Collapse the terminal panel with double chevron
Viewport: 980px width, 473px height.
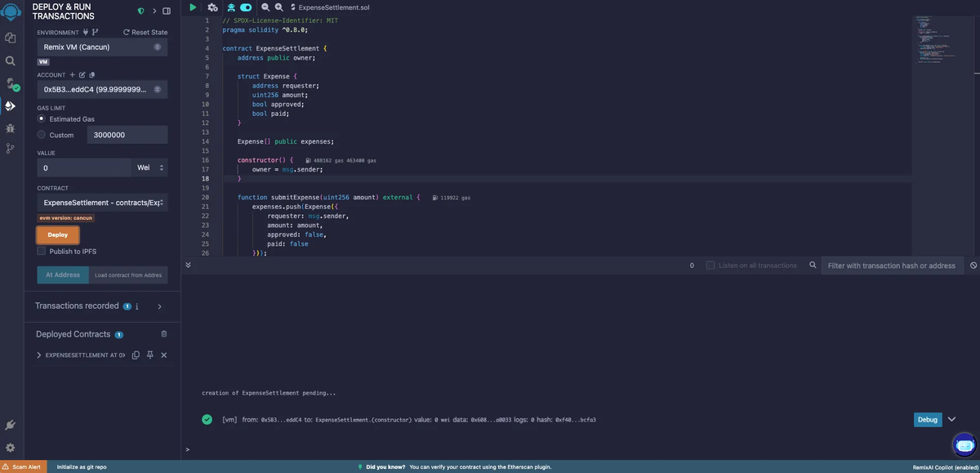pyautogui.click(x=188, y=265)
